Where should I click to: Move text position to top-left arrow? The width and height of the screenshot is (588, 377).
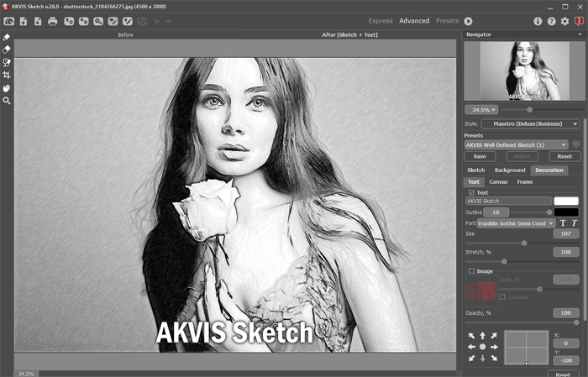coord(472,336)
